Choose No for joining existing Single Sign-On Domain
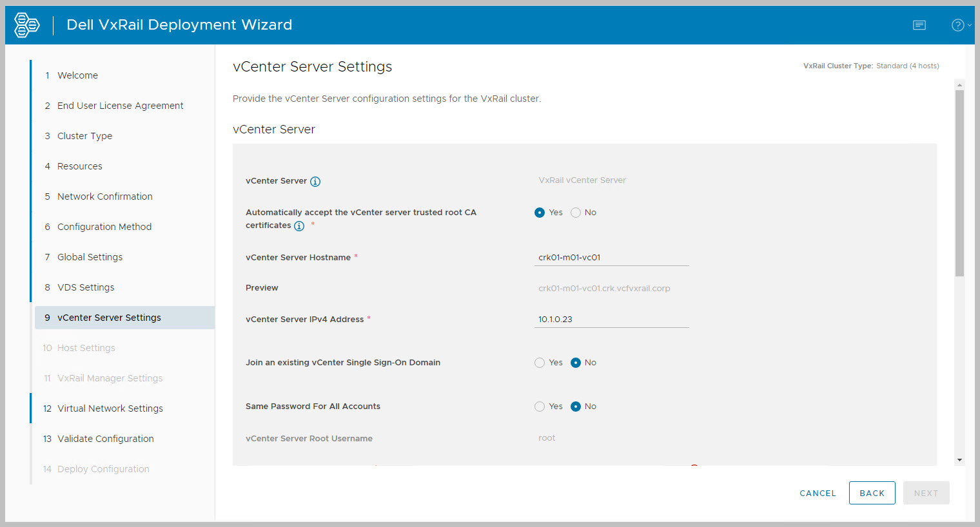Viewport: 980px width, 527px height. 576,363
